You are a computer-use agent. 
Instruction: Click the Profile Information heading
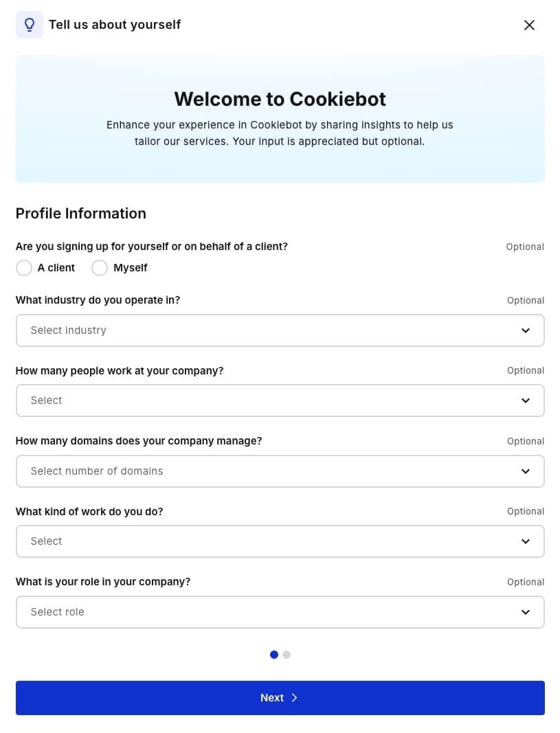pyautogui.click(x=80, y=214)
